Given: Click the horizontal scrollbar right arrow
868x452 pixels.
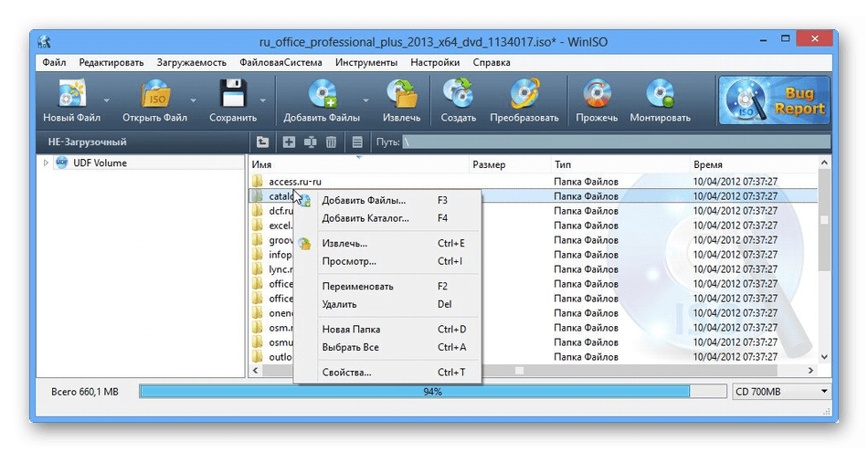Looking at the screenshot, I should pyautogui.click(x=811, y=370).
